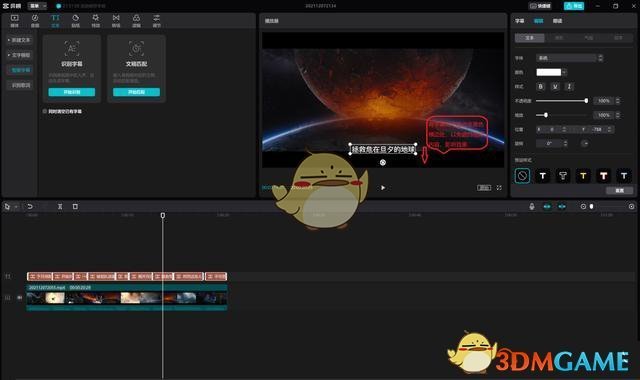Click the opacity slider handle

coord(586,101)
